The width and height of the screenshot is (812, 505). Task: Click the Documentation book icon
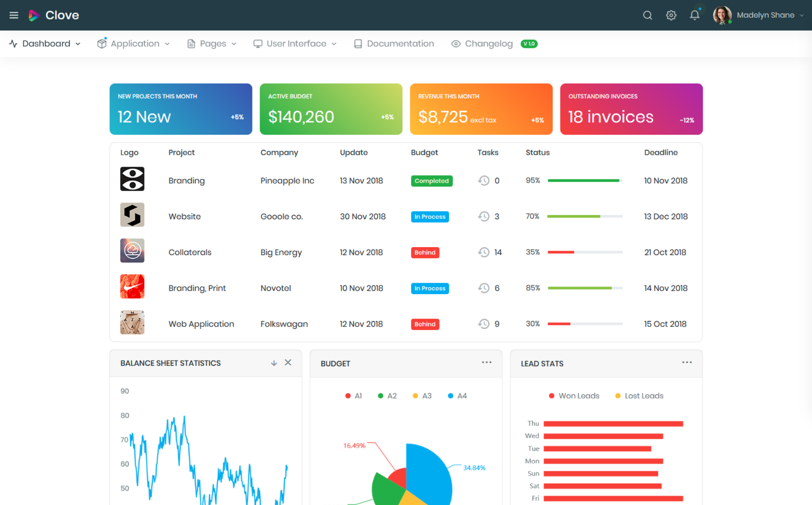pos(358,44)
